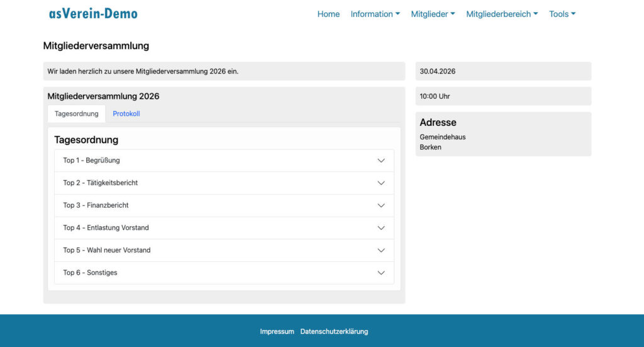
Task: Open the Mitgliederbereich dropdown menu
Action: coord(502,14)
